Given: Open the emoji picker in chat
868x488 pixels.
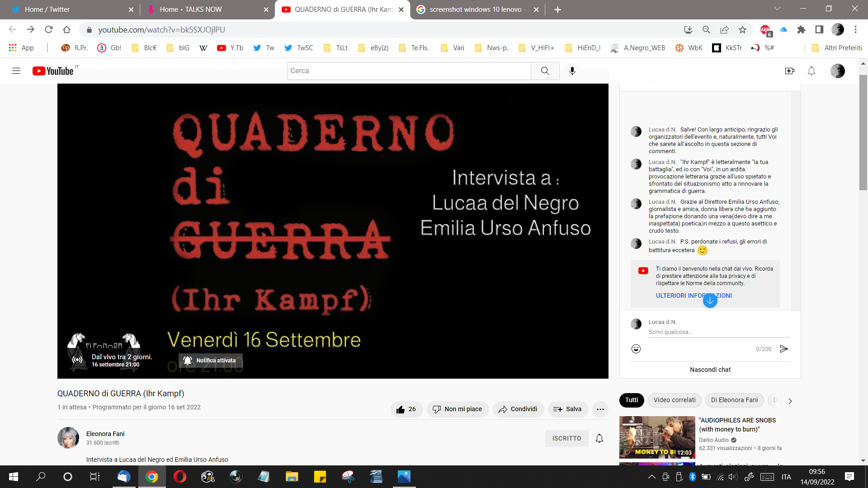Looking at the screenshot, I should click(x=636, y=349).
